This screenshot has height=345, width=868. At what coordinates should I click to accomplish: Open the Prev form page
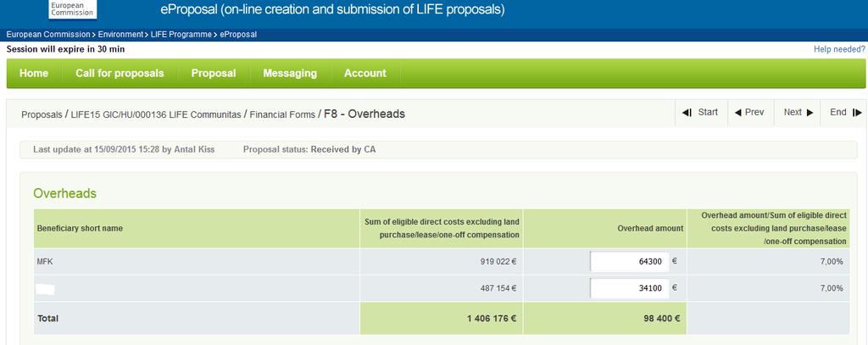click(749, 113)
